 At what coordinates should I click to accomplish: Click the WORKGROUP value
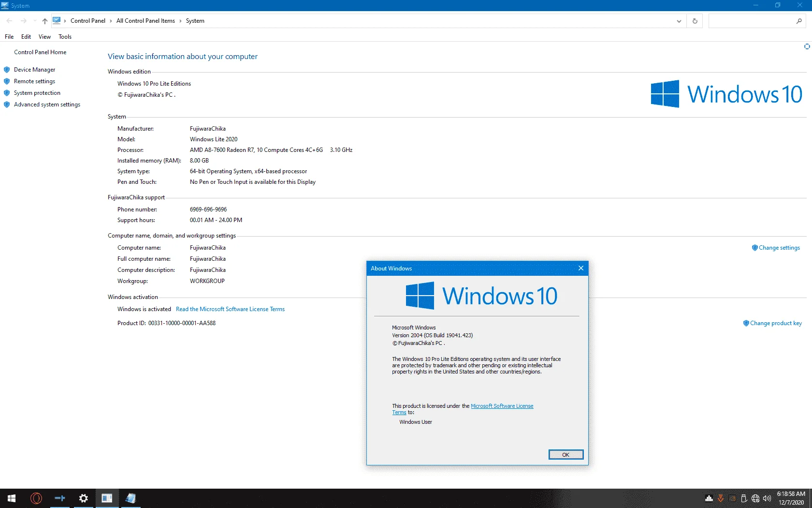(x=207, y=281)
